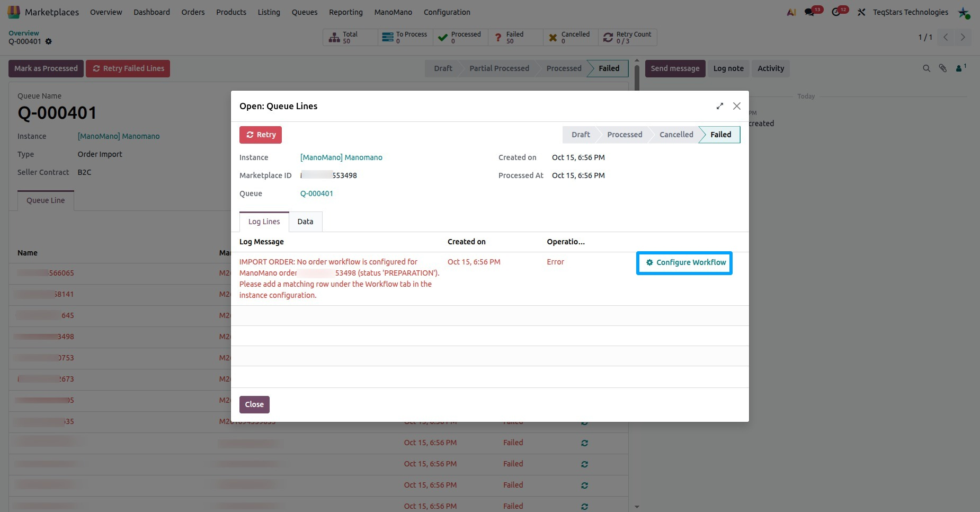Click Retry Failed Lines button
980x512 pixels.
(x=128, y=68)
